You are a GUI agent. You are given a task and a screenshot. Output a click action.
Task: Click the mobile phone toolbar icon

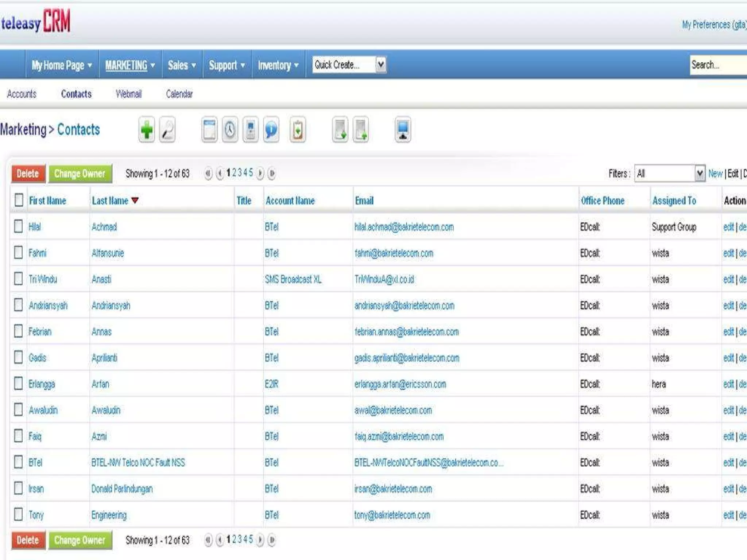pyautogui.click(x=251, y=130)
